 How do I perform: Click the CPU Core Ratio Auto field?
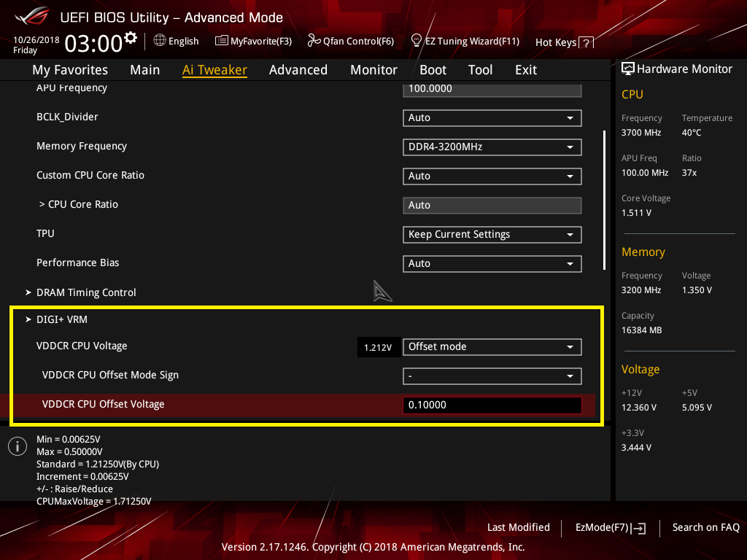(x=492, y=206)
